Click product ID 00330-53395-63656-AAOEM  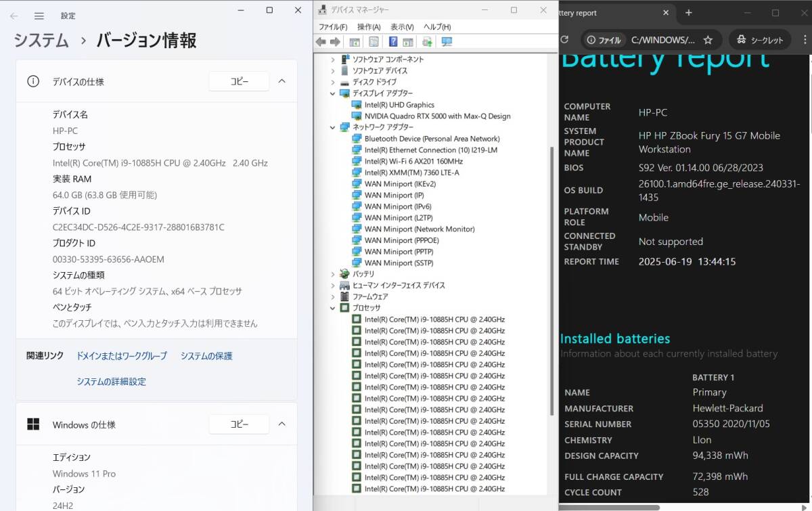coord(108,259)
